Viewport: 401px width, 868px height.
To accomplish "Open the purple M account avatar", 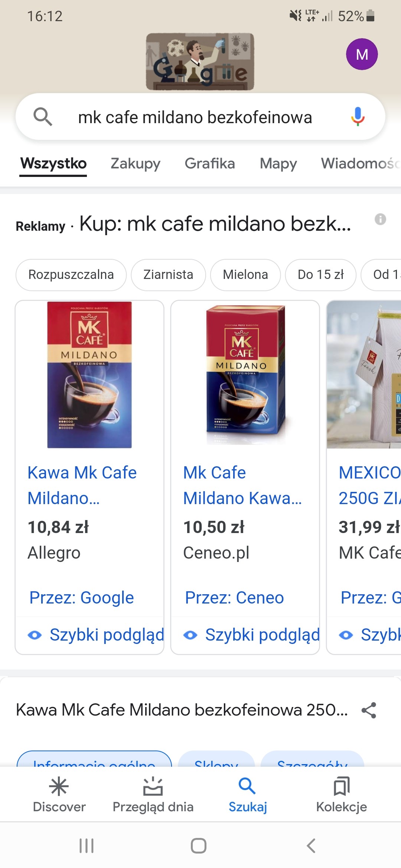I will [362, 54].
